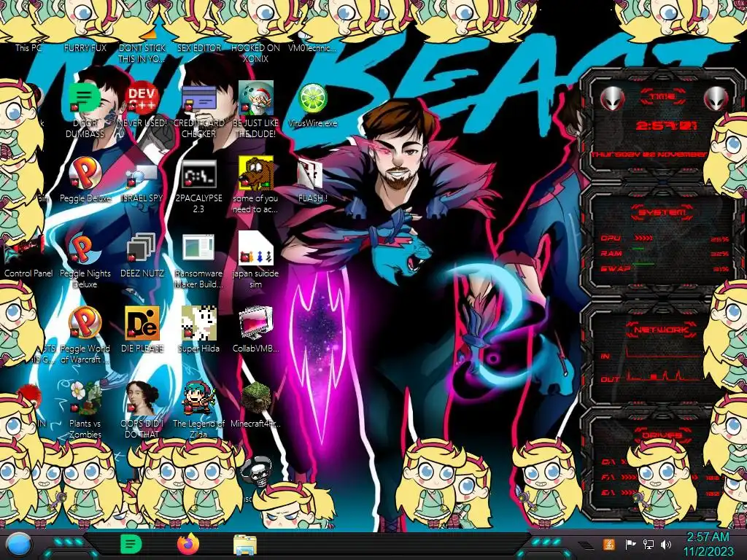The image size is (747, 560).
Task: Open Peggle World of Warcraft shortcut
Action: (x=85, y=324)
